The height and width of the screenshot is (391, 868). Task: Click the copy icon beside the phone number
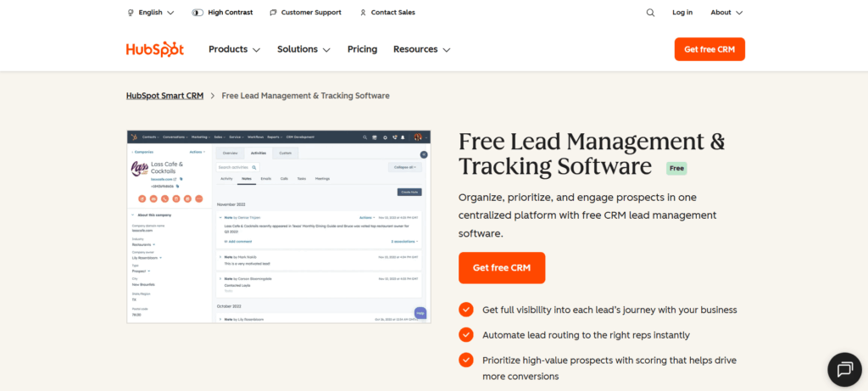click(177, 186)
